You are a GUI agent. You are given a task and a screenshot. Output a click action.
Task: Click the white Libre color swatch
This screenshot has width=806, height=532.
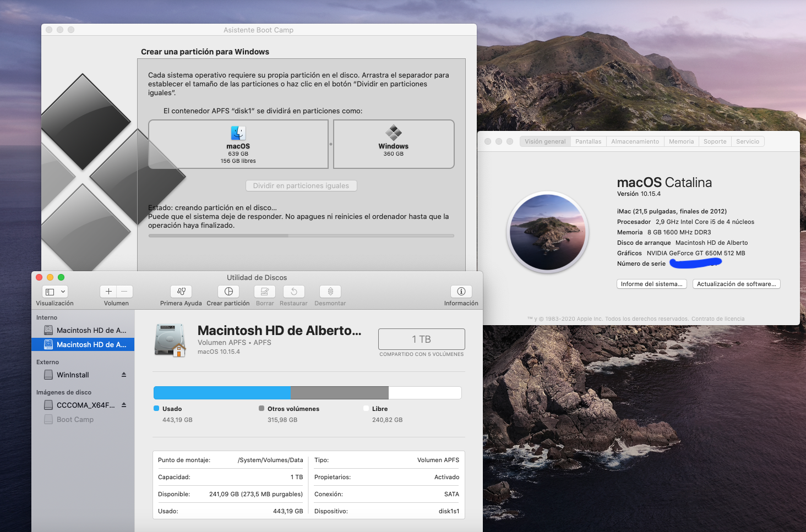(x=366, y=408)
